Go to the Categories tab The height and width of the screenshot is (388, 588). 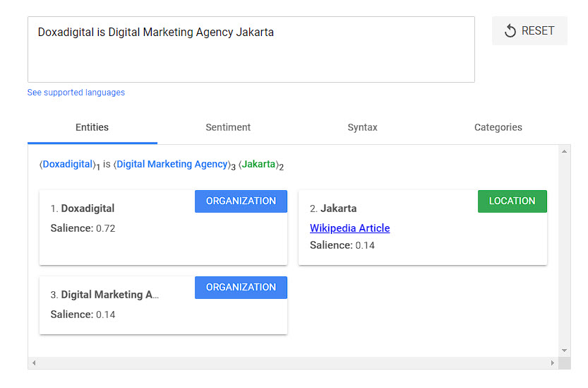[498, 127]
